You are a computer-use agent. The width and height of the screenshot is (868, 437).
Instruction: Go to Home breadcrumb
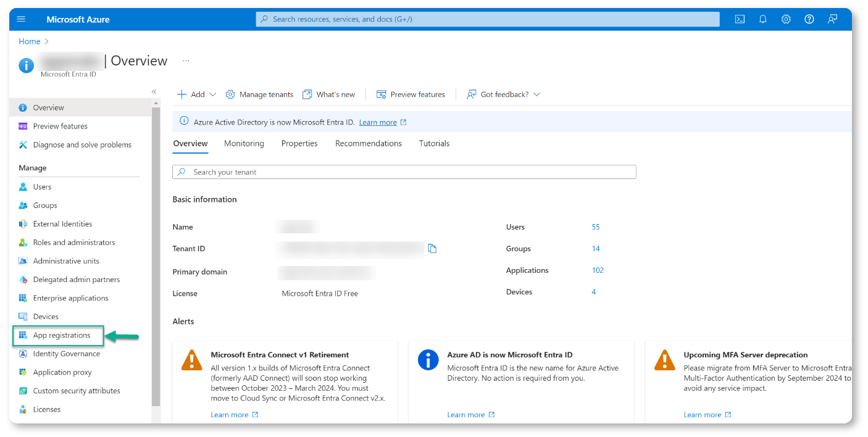(x=30, y=41)
